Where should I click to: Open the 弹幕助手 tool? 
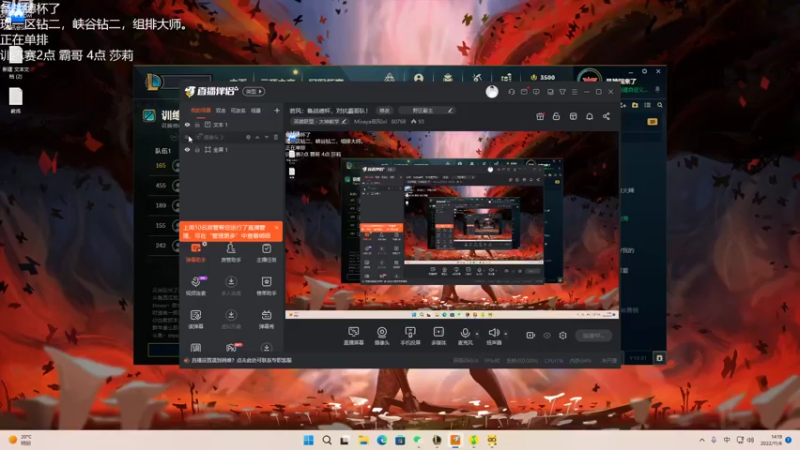pos(195,253)
